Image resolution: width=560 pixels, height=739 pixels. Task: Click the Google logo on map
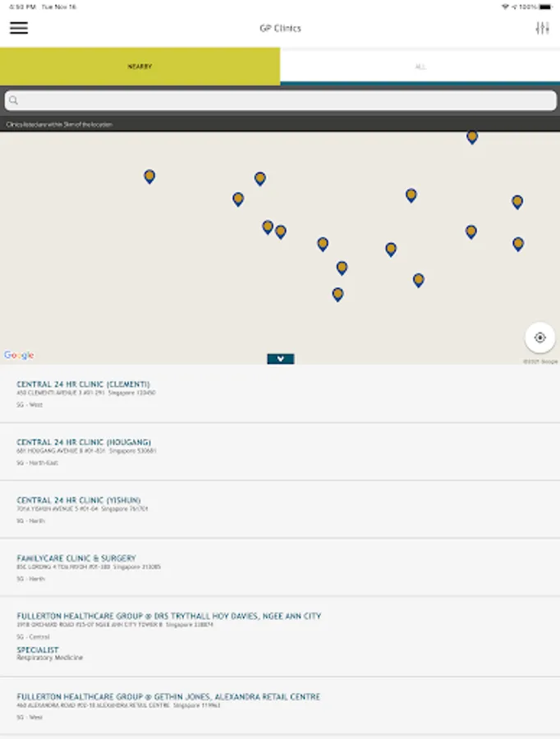(19, 355)
